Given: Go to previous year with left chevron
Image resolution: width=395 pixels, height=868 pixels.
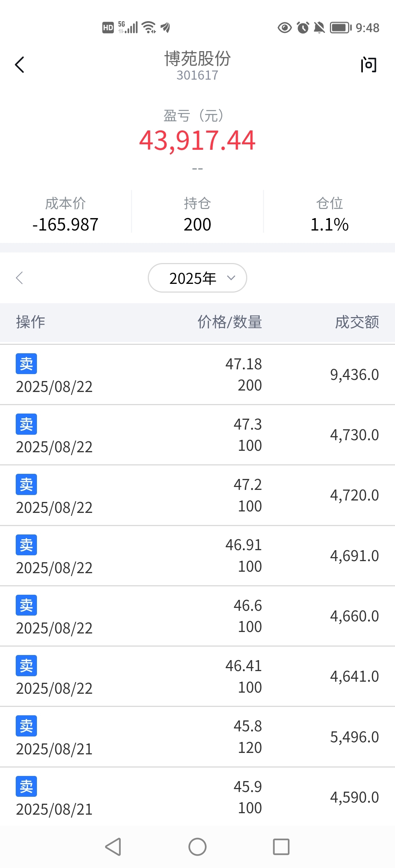Looking at the screenshot, I should [x=20, y=278].
